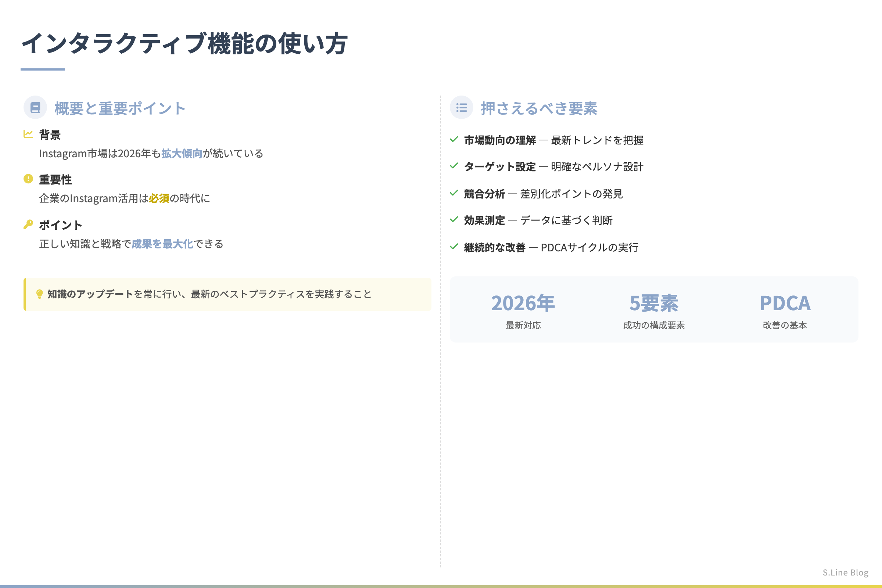
Task: Click the checkmark beside 効果測定
Action: (x=454, y=219)
